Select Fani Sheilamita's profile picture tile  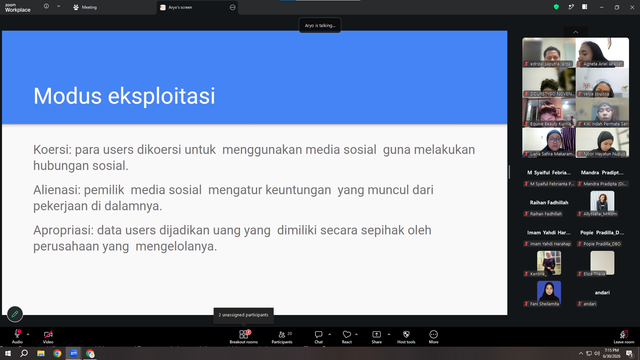[549, 293]
